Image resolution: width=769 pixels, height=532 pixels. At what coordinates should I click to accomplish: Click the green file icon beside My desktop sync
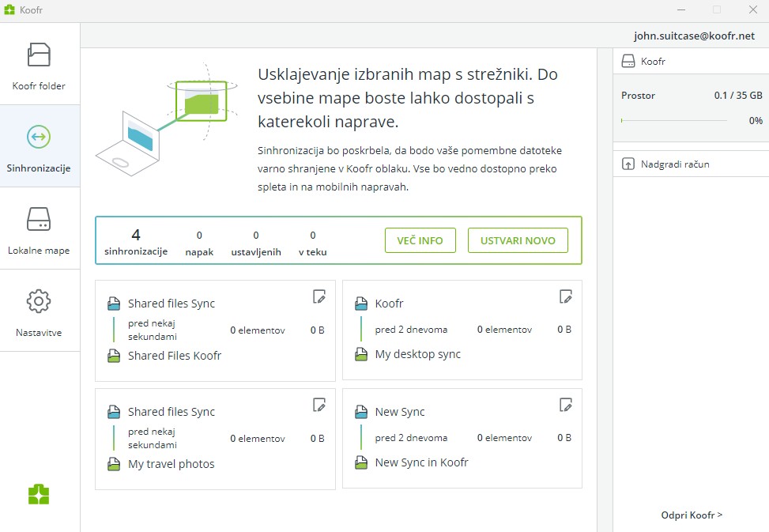[361, 354]
